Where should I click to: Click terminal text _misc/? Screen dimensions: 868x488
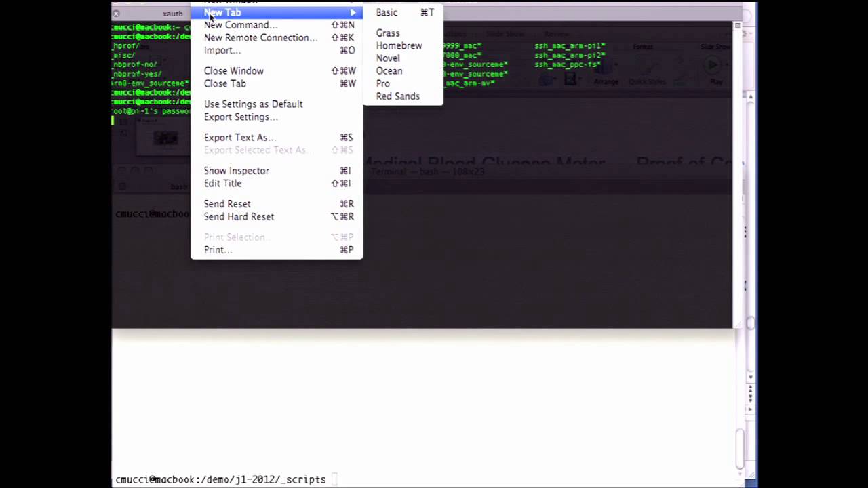point(123,56)
